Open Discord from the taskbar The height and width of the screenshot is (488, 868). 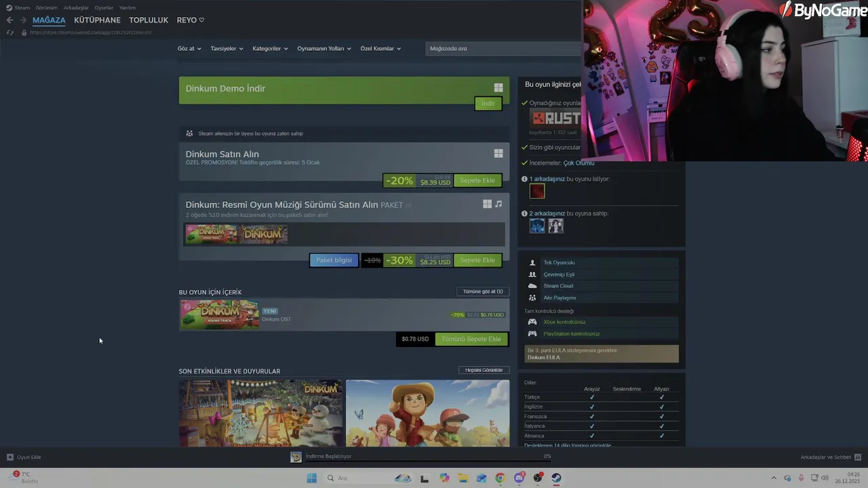519,478
